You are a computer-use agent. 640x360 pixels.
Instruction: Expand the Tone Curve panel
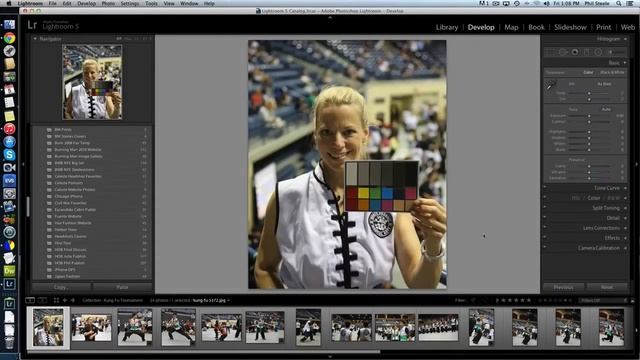tap(625, 188)
